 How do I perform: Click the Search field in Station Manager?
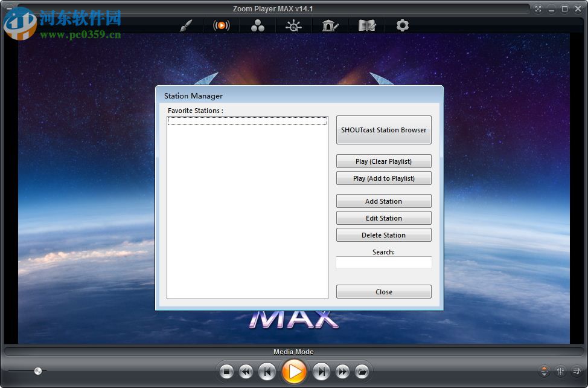tap(383, 262)
